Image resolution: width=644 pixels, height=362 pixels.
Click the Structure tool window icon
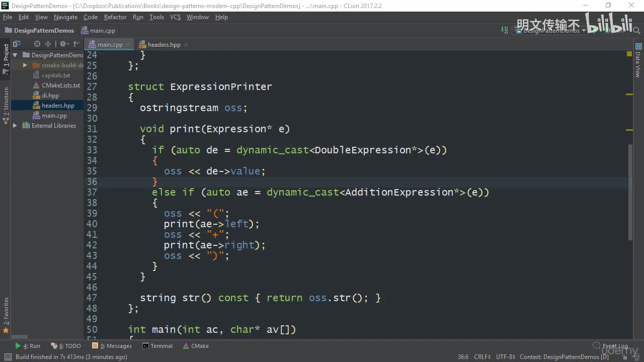(x=6, y=121)
